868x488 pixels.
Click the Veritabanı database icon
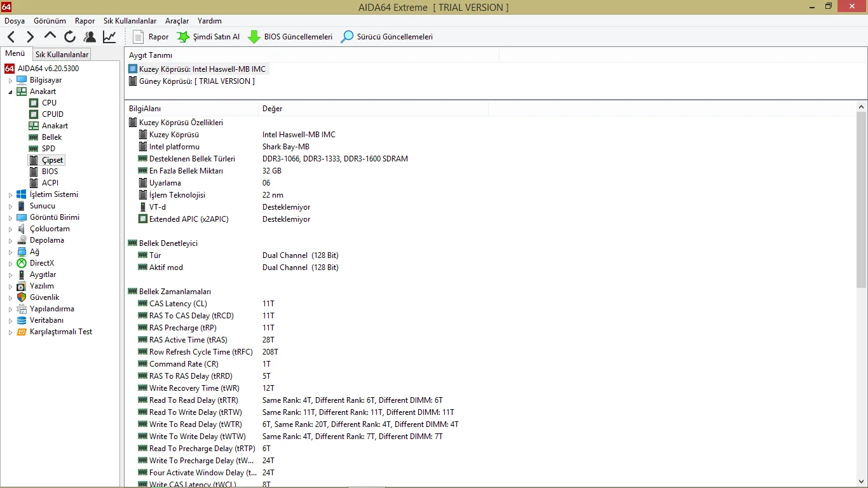(x=22, y=320)
